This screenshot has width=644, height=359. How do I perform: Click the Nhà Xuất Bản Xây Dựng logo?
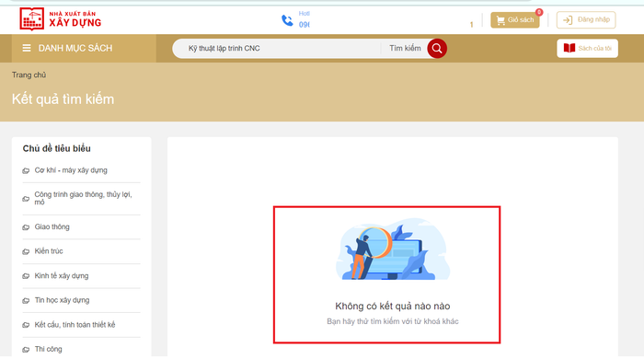coord(61,19)
